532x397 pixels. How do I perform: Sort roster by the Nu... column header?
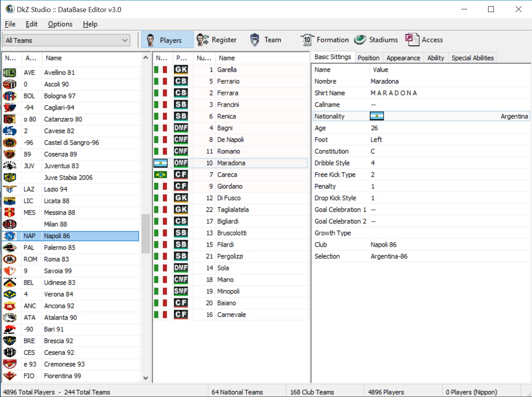tap(204, 58)
